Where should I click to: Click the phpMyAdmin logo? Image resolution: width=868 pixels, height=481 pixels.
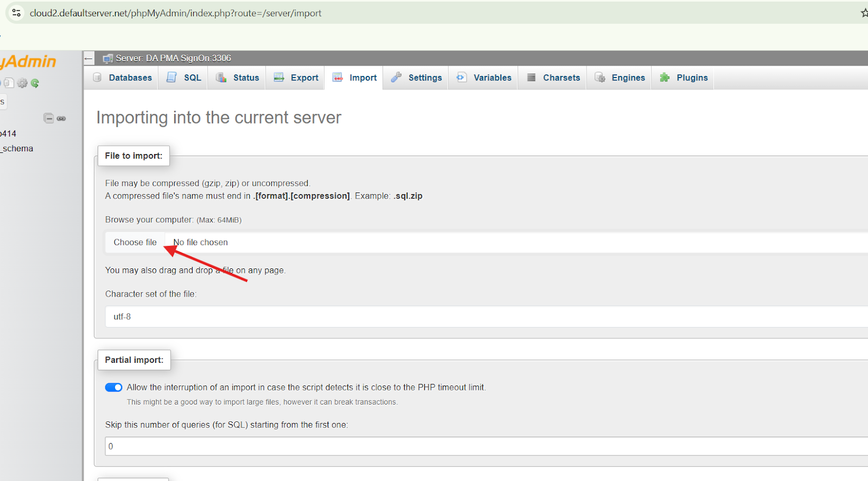tap(28, 62)
